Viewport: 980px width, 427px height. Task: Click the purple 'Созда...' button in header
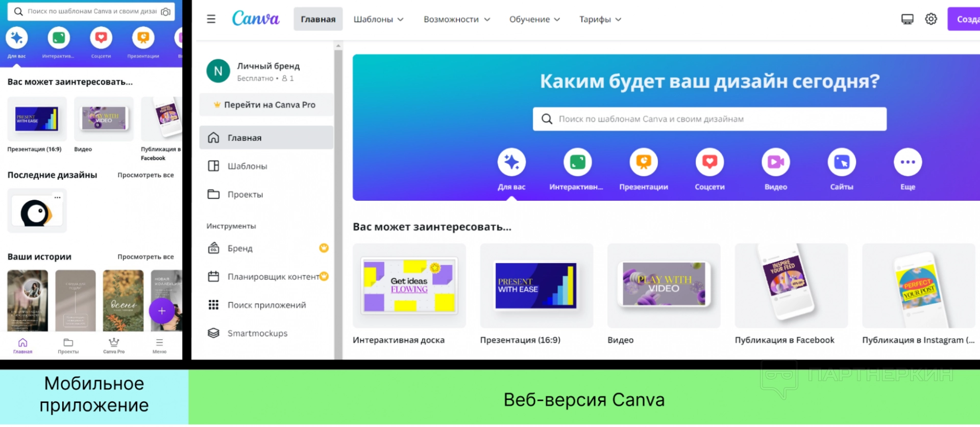click(964, 19)
